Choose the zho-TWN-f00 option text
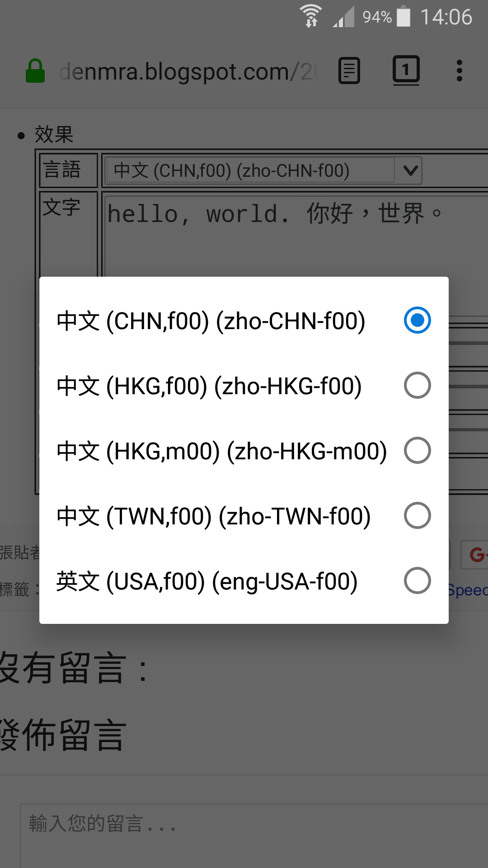488x868 pixels. point(295,516)
